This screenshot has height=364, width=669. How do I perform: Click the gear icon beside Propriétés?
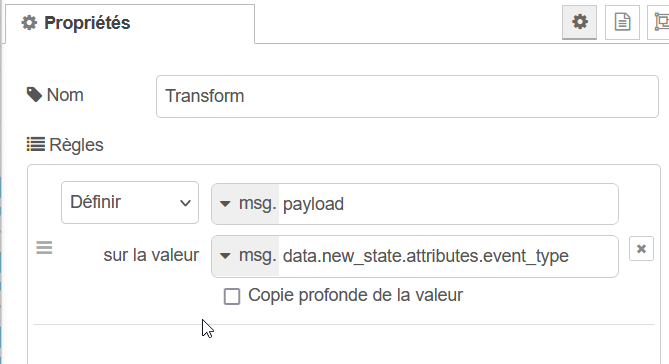[x=29, y=23]
